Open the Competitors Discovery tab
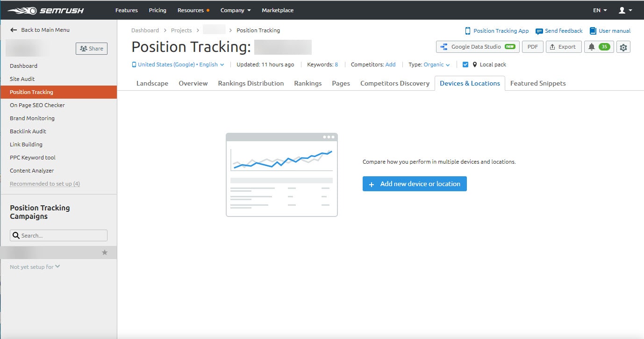 coord(394,83)
